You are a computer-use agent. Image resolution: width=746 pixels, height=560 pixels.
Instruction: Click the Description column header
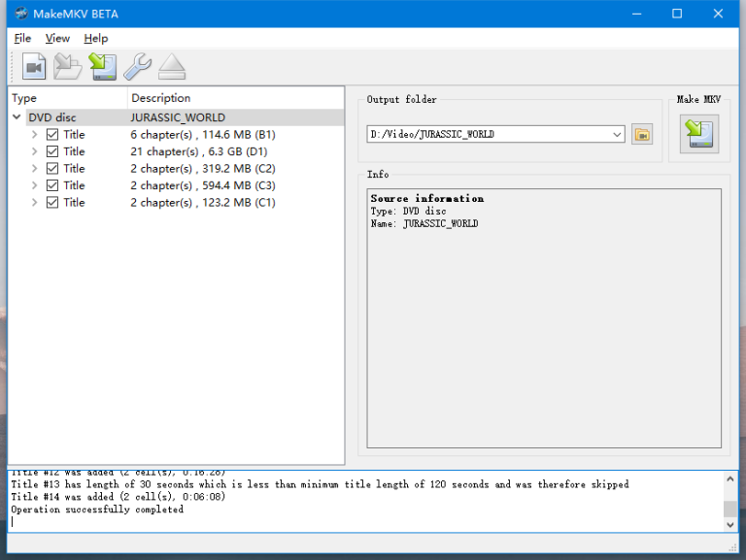coord(235,98)
